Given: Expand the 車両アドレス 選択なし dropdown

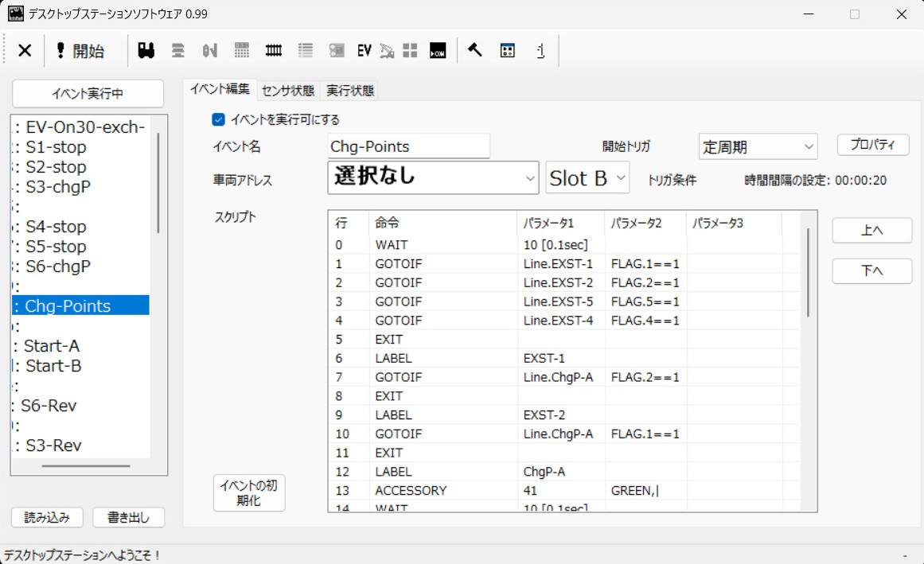Looking at the screenshot, I should pyautogui.click(x=433, y=177).
